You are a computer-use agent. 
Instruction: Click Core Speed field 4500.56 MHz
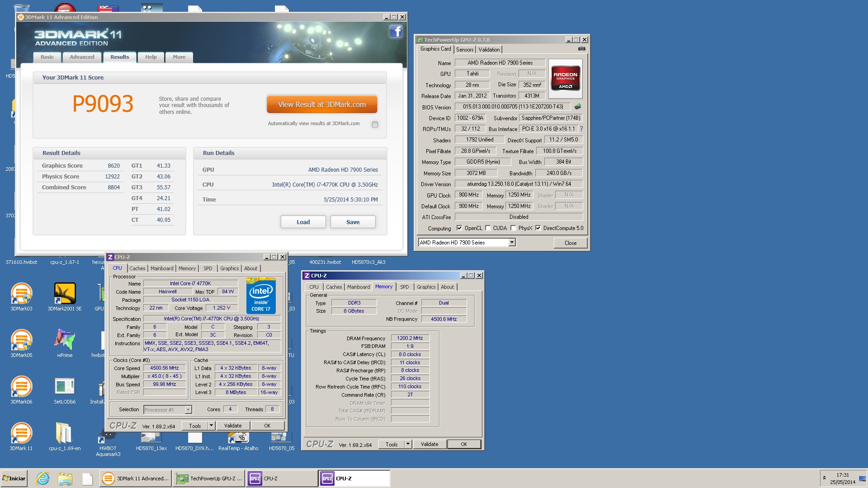pyautogui.click(x=165, y=368)
